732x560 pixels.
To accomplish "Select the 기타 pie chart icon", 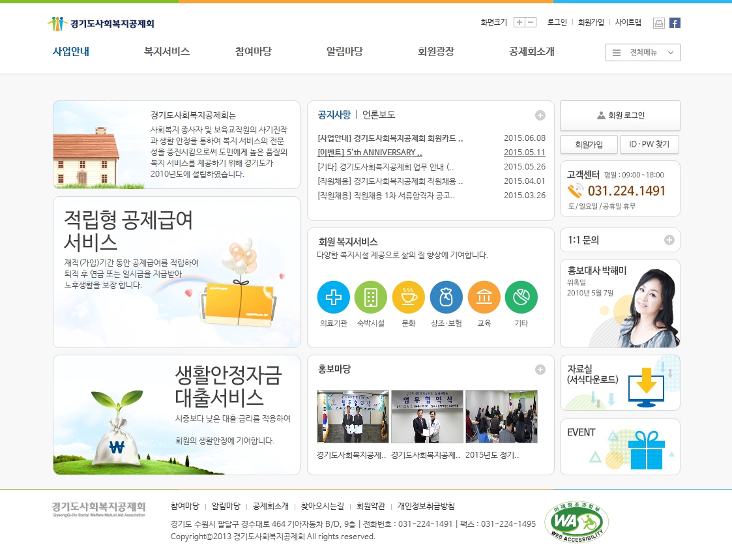I will tap(521, 297).
